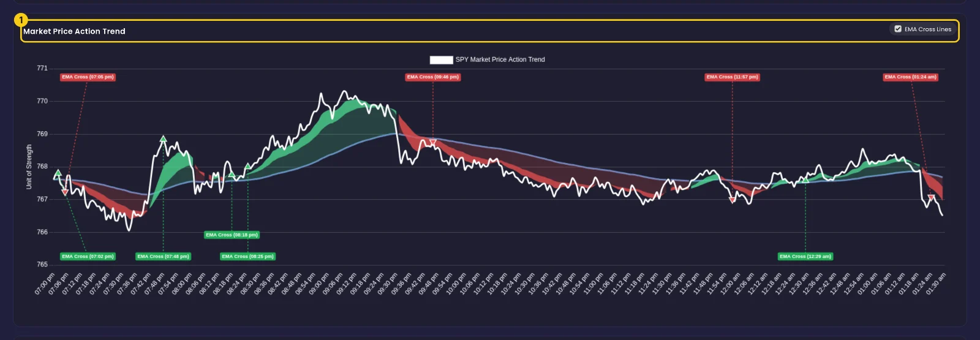Click the EMA Cross (07:05 pm) red label
This screenshot has width=980, height=340.
[x=88, y=77]
